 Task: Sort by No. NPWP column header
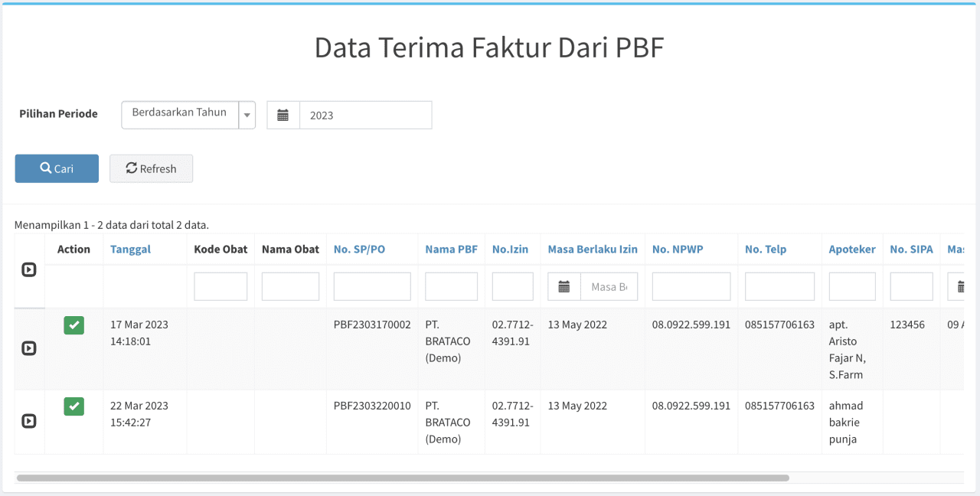pos(678,249)
